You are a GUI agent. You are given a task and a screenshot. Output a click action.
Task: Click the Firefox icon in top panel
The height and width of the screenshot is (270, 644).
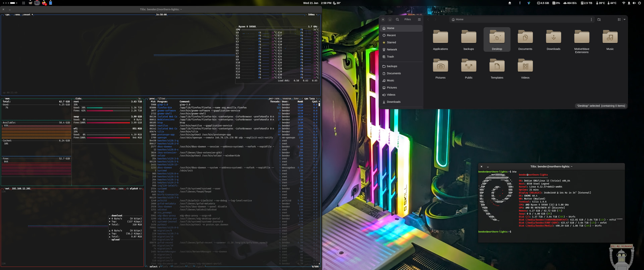click(44, 3)
